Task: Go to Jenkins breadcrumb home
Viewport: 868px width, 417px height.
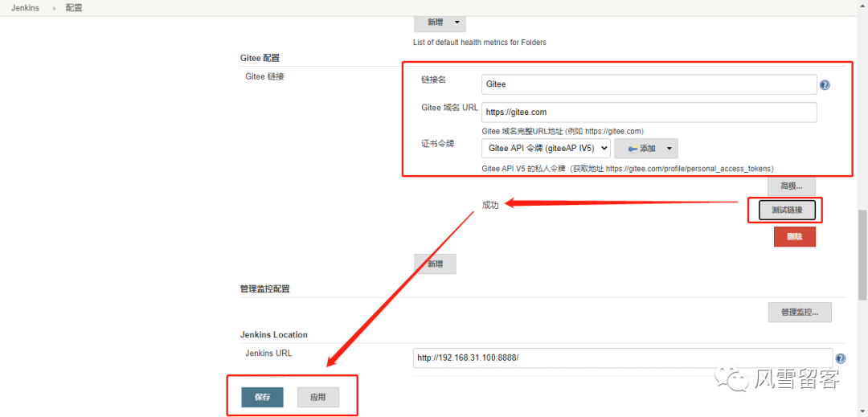Action: (25, 8)
